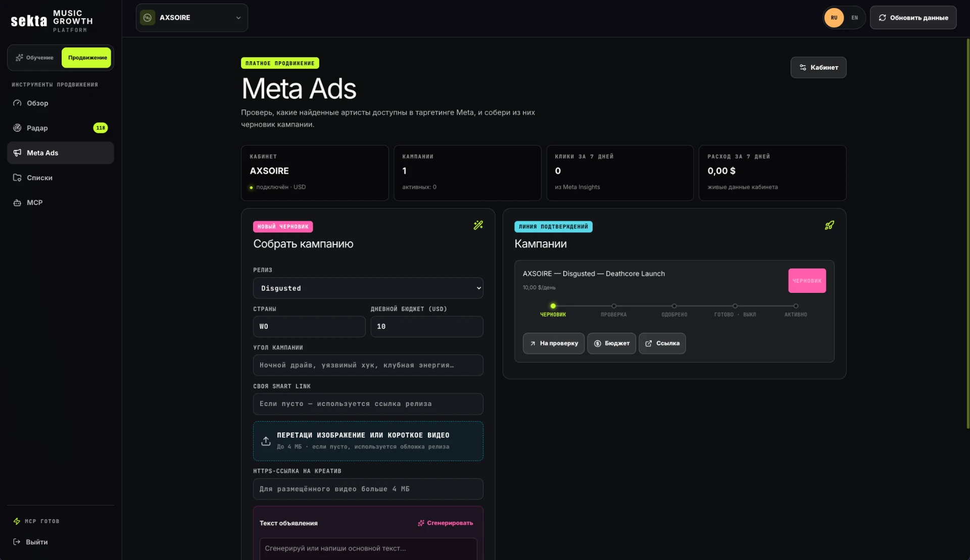The image size is (970, 560).
Task: Click the Радар radar icon
Action: pos(17,128)
